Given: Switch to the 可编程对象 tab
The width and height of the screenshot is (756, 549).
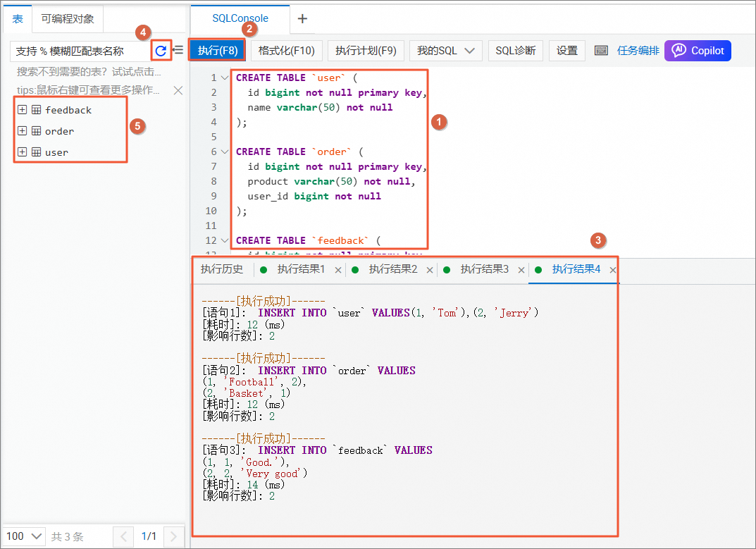Looking at the screenshot, I should [x=68, y=19].
